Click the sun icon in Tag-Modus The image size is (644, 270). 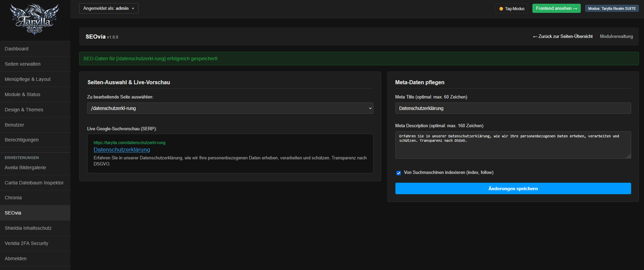[x=501, y=9]
